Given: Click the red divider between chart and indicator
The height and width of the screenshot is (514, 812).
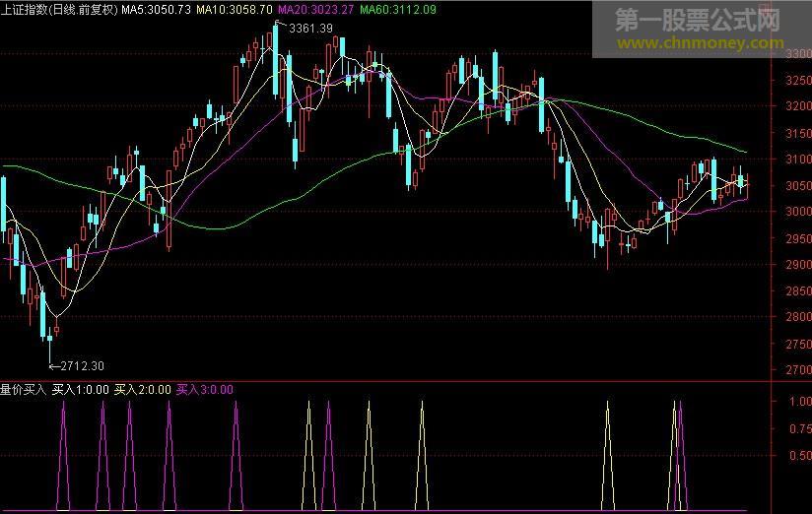Looking at the screenshot, I should pos(394,380).
